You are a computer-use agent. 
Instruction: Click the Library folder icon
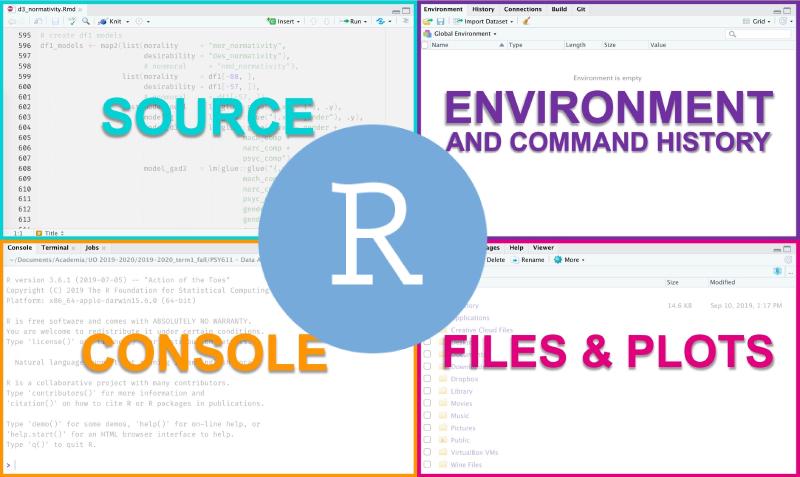[443, 391]
